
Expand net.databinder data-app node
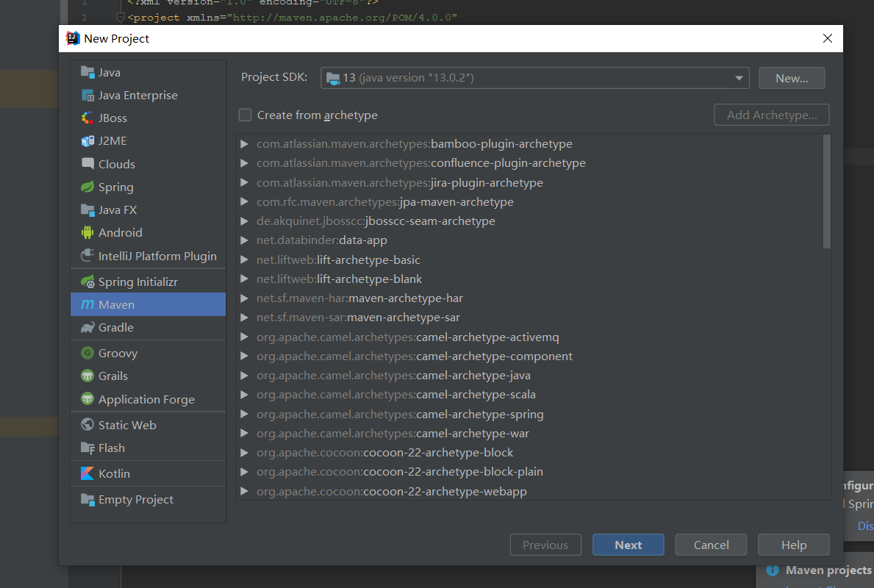244,240
